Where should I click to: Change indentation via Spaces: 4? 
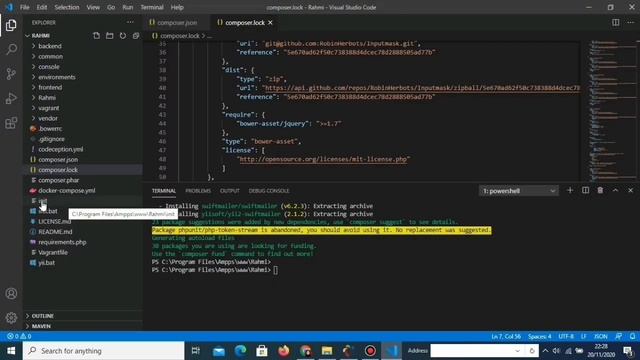pos(540,336)
